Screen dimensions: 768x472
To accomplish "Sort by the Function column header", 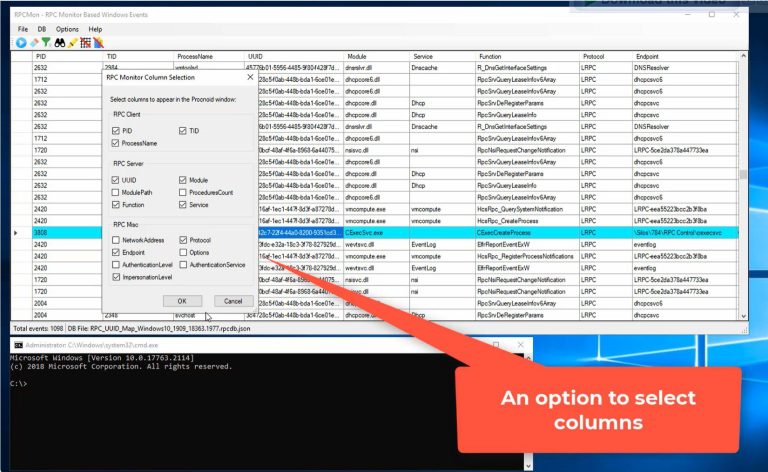I will (527, 56).
